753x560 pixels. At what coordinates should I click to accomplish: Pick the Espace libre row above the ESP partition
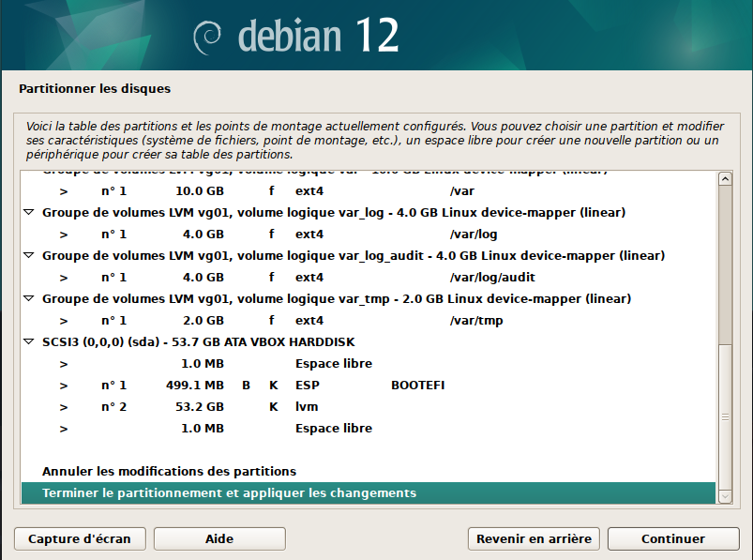coord(369,364)
